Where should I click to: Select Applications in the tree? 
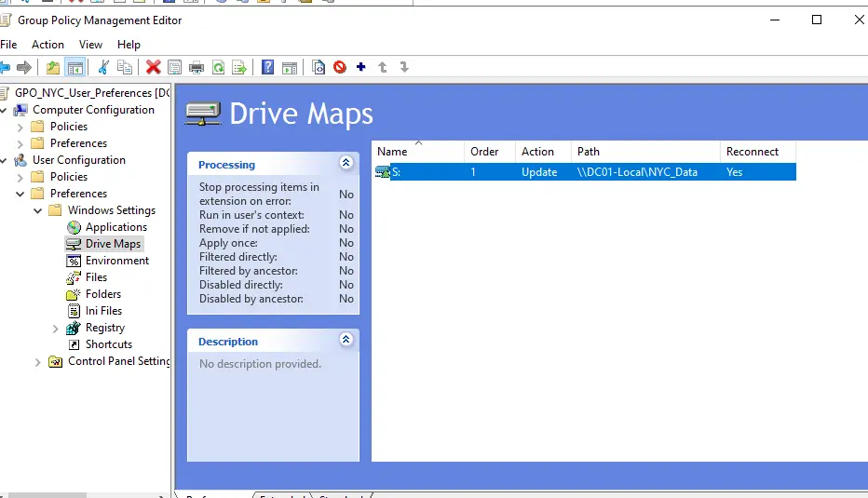point(115,227)
